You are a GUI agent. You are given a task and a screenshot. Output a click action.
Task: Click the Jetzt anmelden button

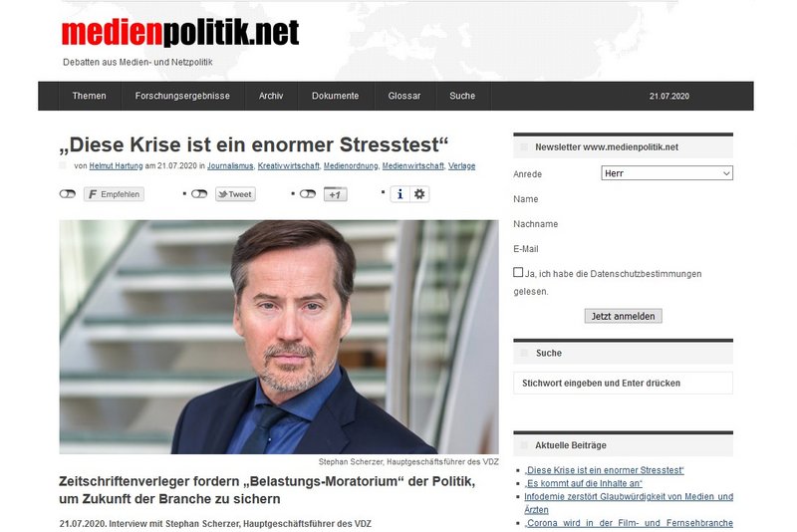pos(624,316)
